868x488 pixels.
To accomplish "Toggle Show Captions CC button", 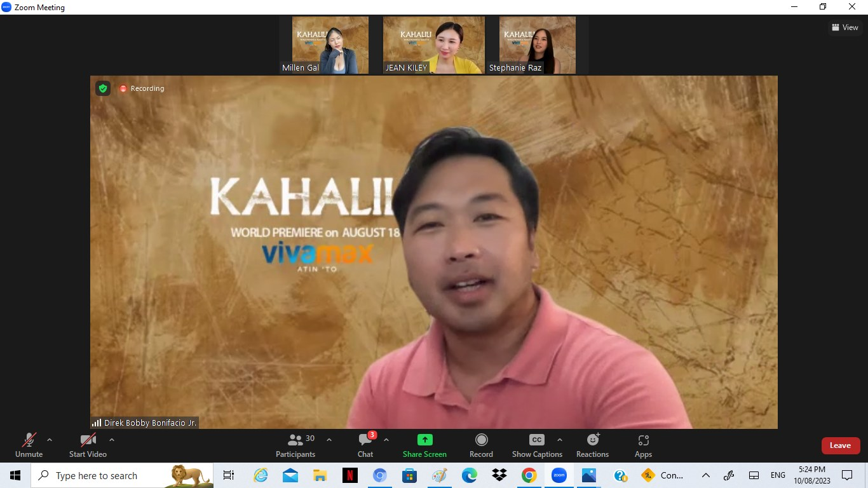I will pyautogui.click(x=537, y=445).
